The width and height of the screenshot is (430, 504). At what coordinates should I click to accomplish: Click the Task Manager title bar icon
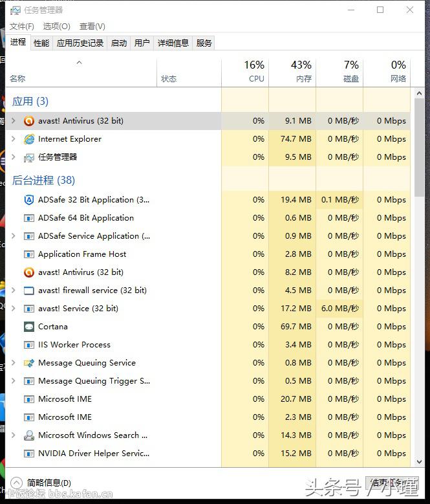pyautogui.click(x=15, y=10)
